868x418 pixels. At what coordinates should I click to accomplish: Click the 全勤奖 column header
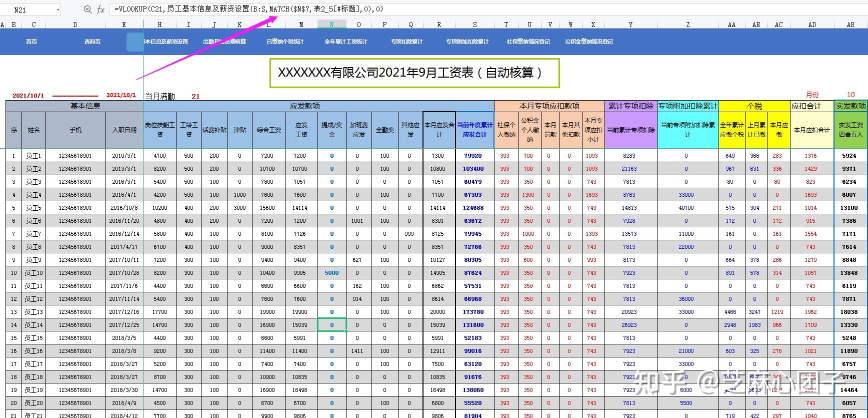(384, 130)
